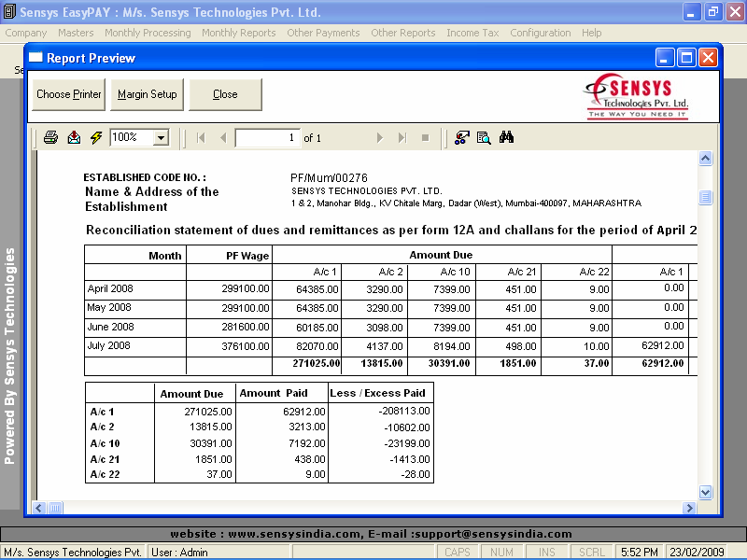Click the page number input field
The height and width of the screenshot is (560, 747).
point(267,138)
